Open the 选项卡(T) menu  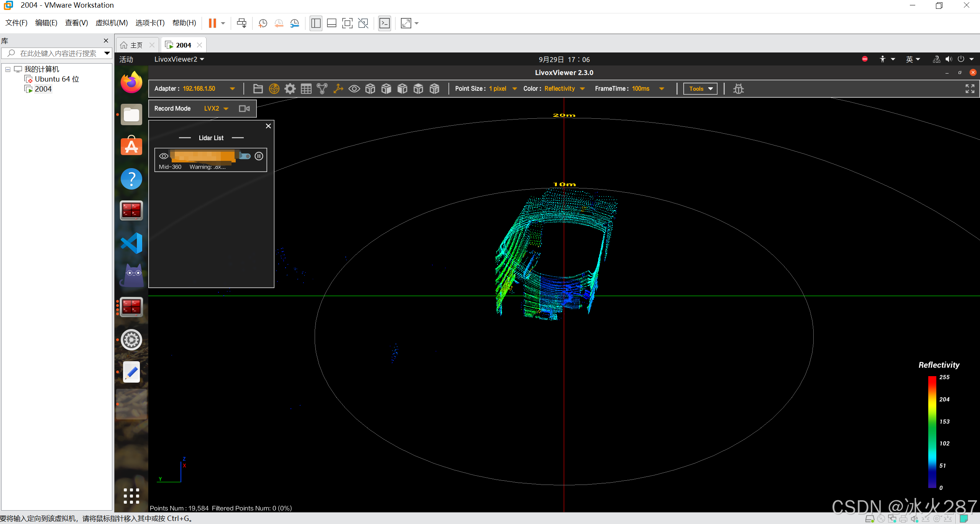point(150,23)
